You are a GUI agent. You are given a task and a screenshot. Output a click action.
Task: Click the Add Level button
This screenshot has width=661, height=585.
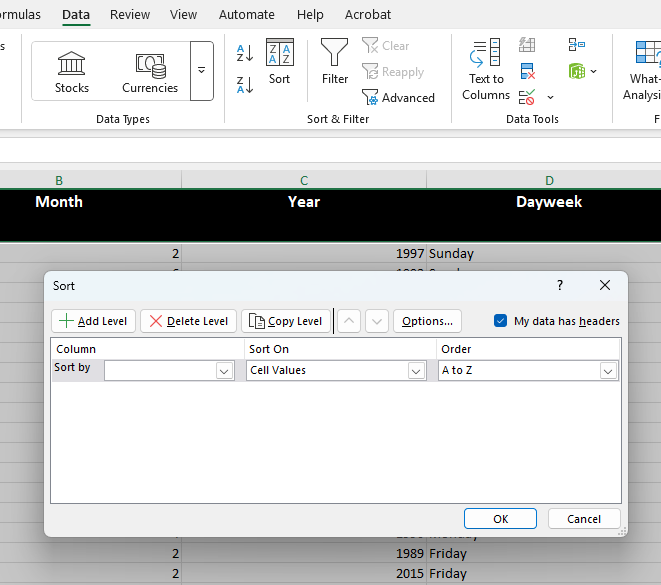tap(93, 321)
